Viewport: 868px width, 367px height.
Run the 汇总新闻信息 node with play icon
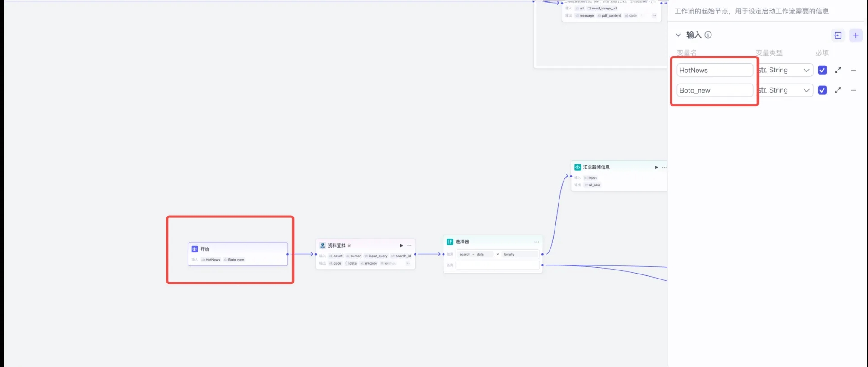656,168
